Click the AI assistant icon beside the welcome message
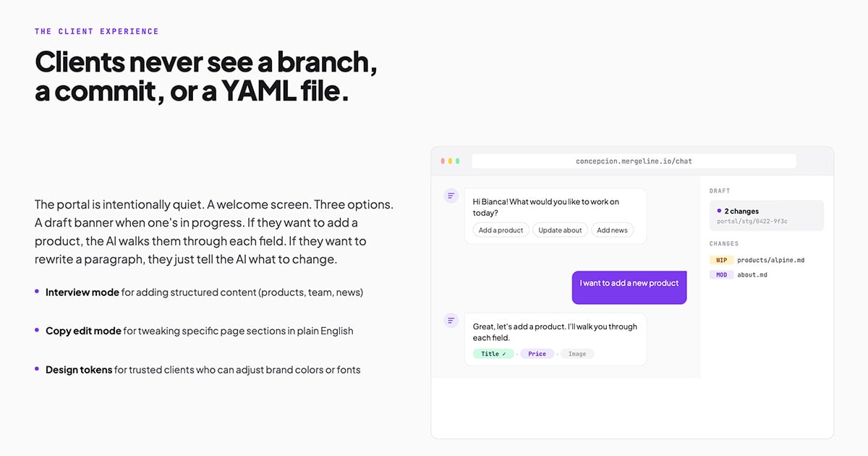 (x=451, y=196)
